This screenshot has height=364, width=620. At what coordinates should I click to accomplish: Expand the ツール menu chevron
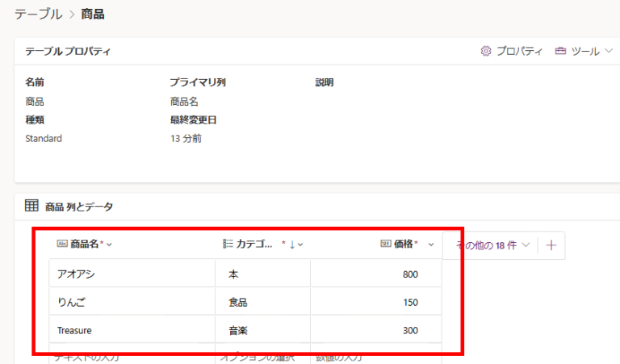pyautogui.click(x=608, y=51)
